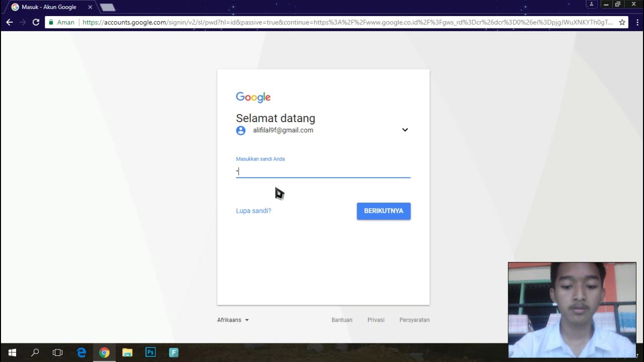Viewport: 644px width, 362px height.
Task: Launch Microsoft Edge from taskbar
Action: (x=81, y=352)
